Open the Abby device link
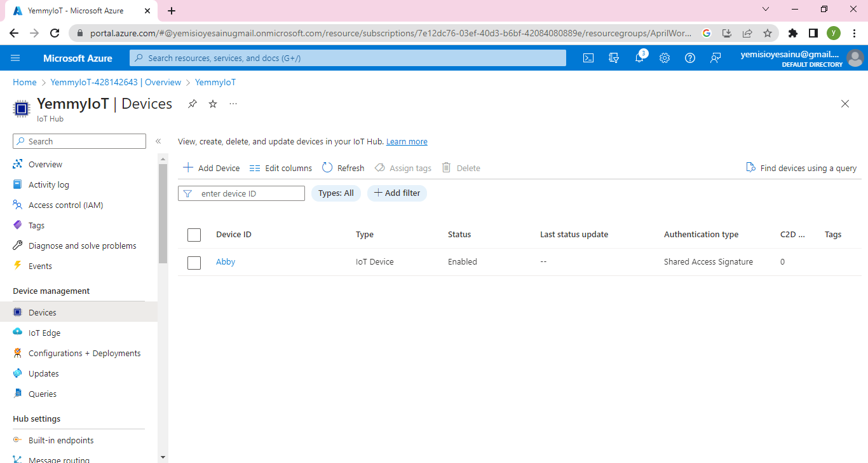This screenshot has width=868, height=463. click(x=226, y=262)
